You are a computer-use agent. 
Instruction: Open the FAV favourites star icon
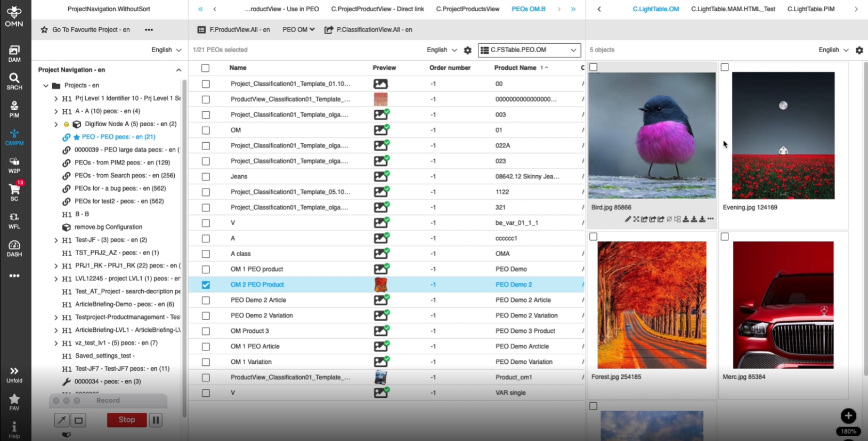(x=14, y=402)
